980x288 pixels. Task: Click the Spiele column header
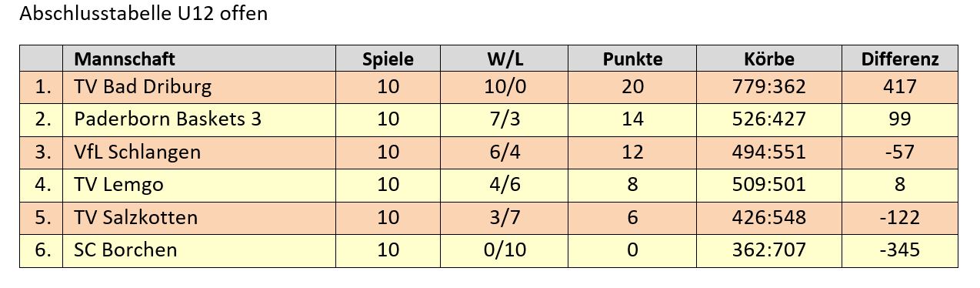click(x=388, y=59)
